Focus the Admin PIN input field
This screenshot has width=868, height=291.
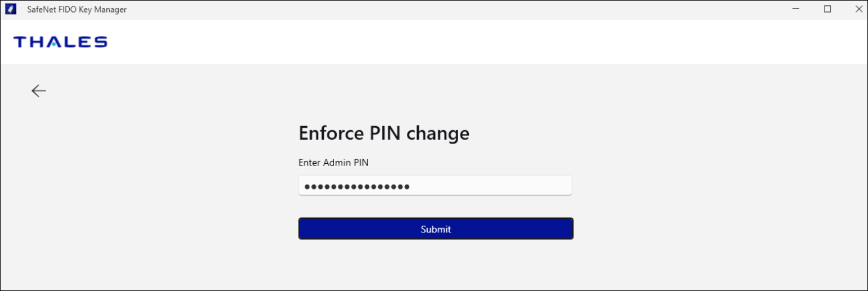(490, 186)
